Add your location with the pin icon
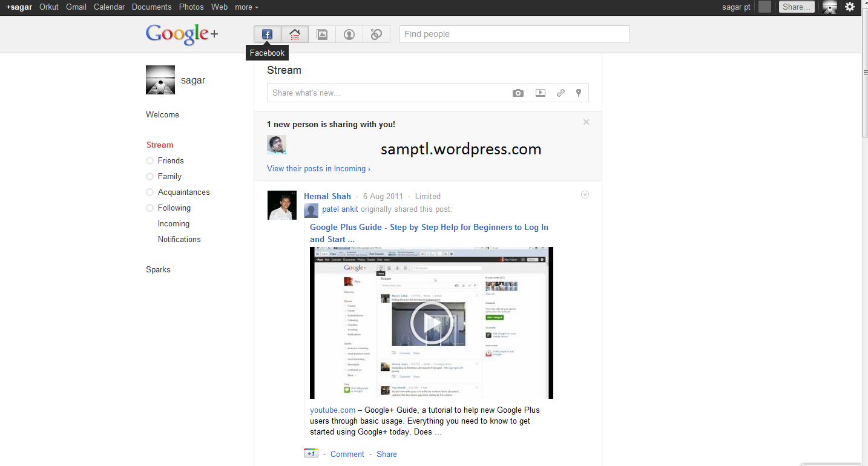The height and width of the screenshot is (466, 868). (x=579, y=93)
